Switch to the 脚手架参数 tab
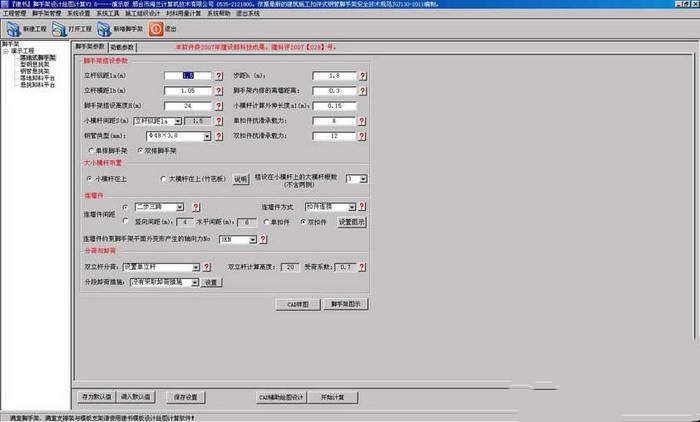 (x=90, y=46)
